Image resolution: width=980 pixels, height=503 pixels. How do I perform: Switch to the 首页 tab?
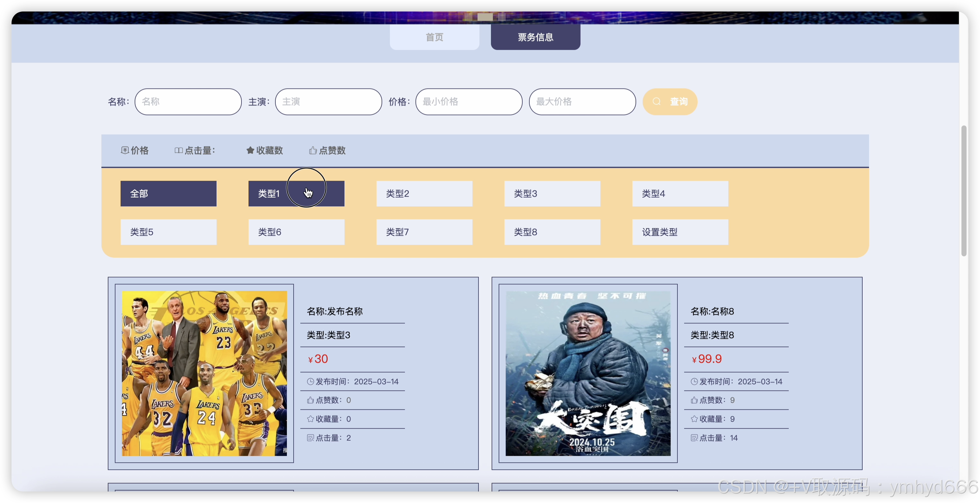point(434,37)
